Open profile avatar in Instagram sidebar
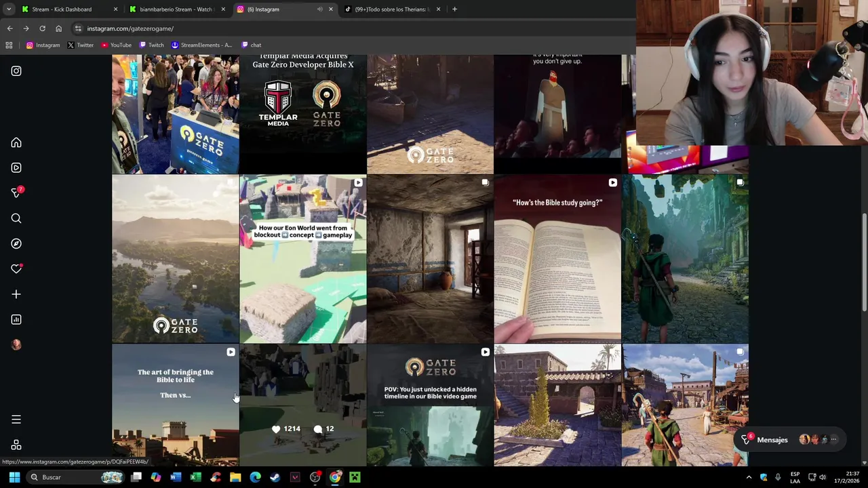868x488 pixels. [x=16, y=345]
